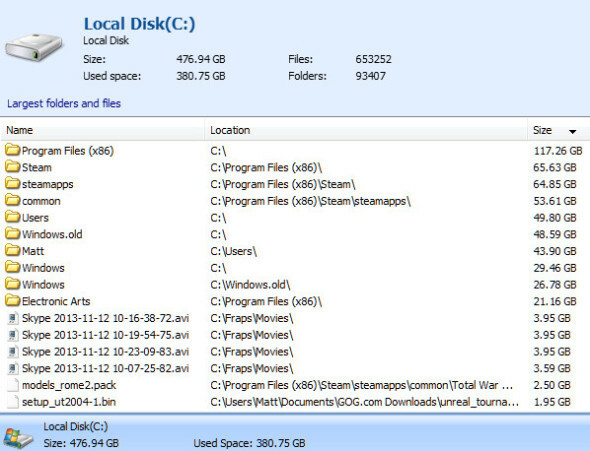Click the Total War location path

pos(362,385)
